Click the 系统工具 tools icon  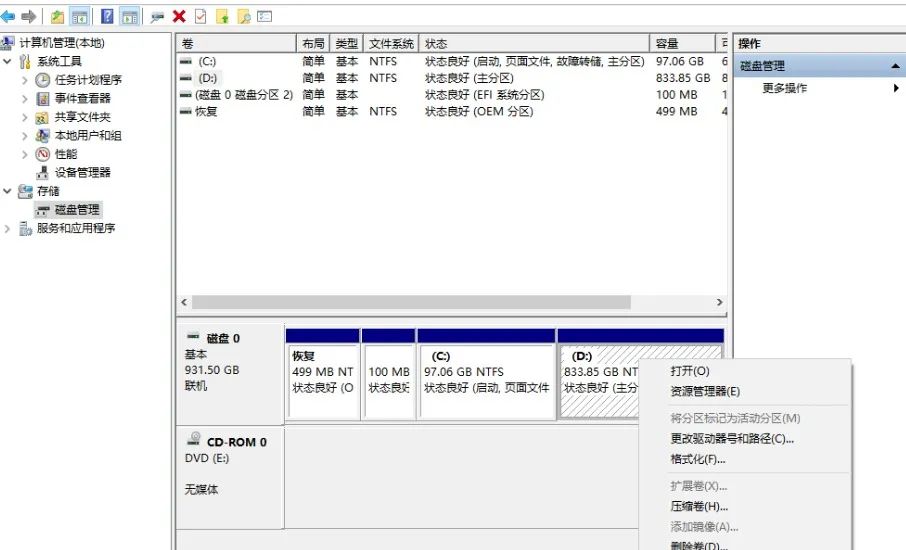(x=25, y=61)
